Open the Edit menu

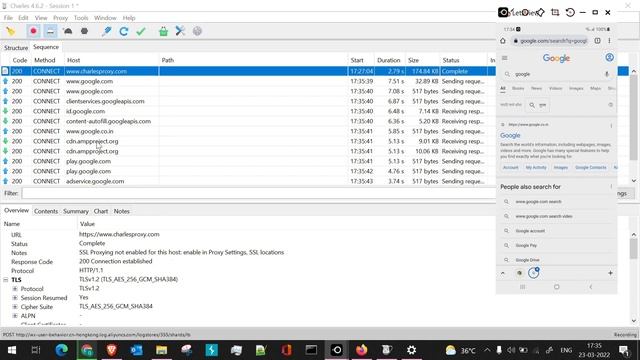[x=23, y=18]
